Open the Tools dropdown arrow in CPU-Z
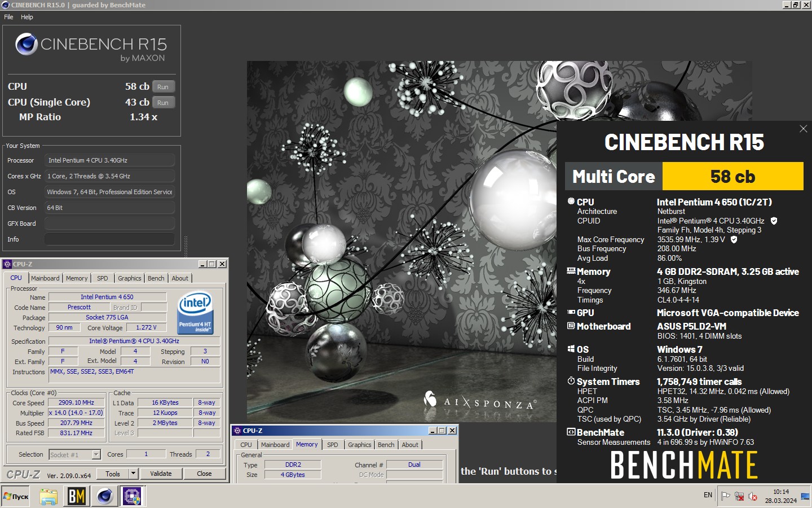The height and width of the screenshot is (508, 812). click(x=133, y=474)
